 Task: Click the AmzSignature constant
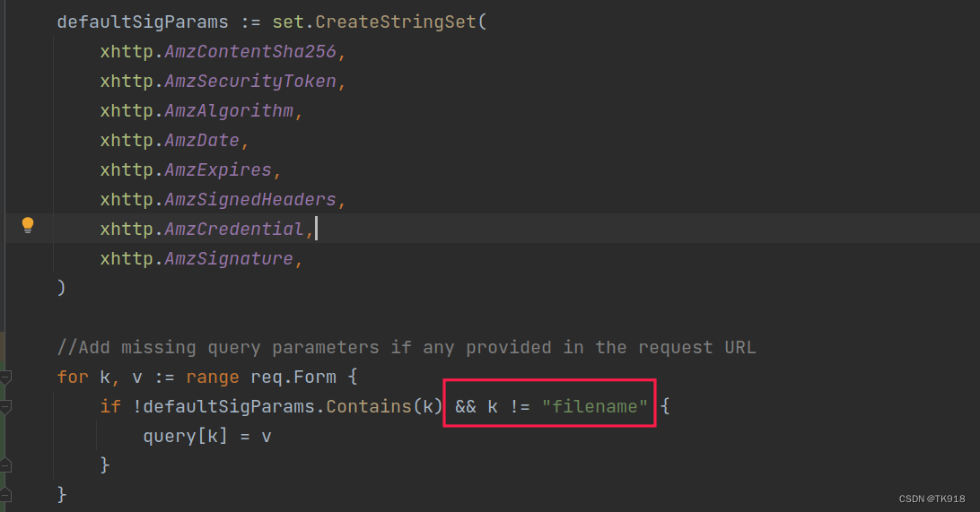229,258
